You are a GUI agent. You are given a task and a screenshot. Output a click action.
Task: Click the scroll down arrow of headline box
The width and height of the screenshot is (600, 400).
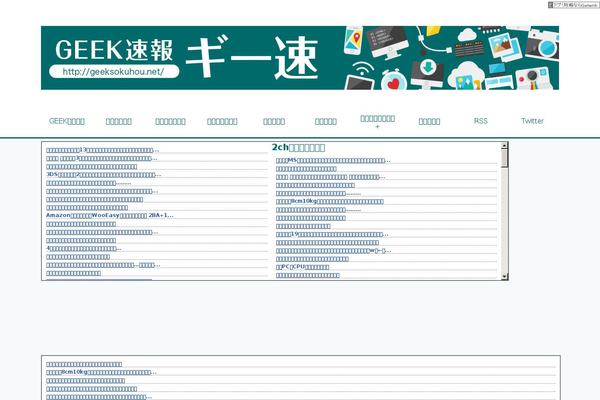pos(505,276)
